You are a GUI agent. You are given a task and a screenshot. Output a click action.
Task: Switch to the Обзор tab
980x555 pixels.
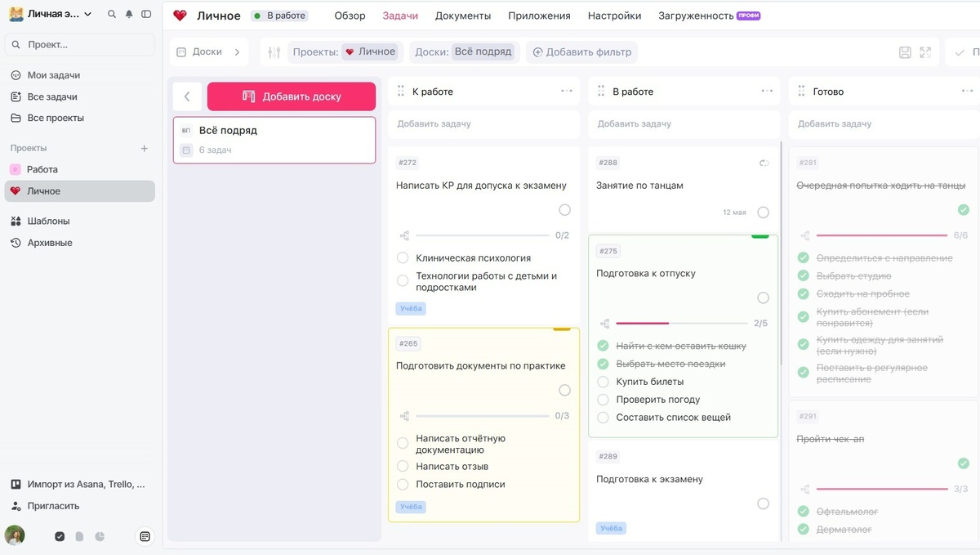point(350,16)
